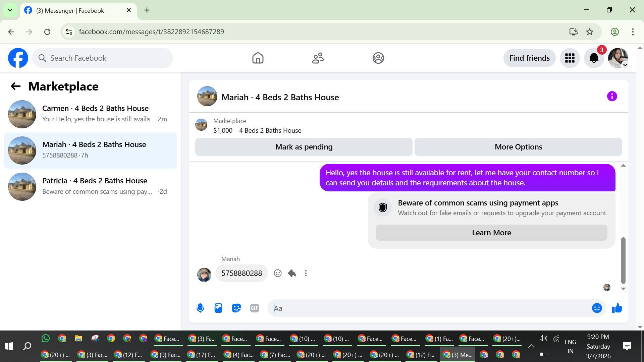Open the chat header titled Mariah · 4 Beds 2 Baths House

point(280,97)
